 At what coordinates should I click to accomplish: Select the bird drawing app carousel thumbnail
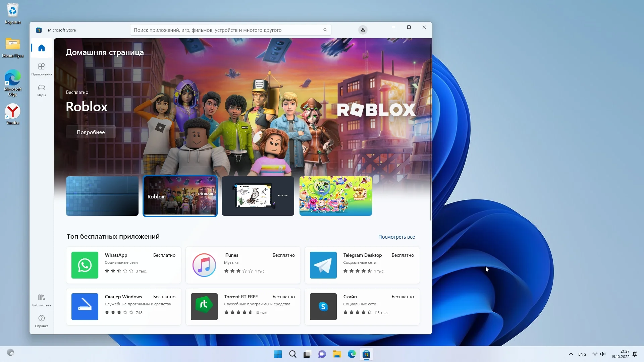pyautogui.click(x=258, y=196)
